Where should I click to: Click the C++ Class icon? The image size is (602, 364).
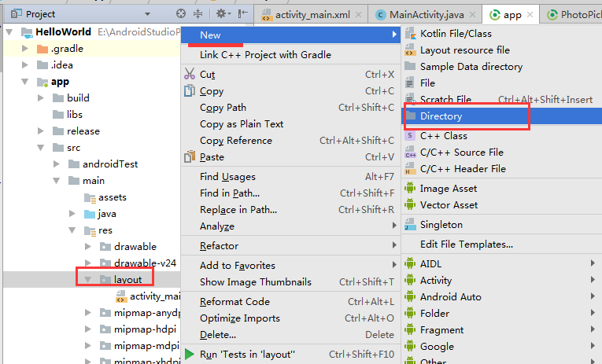click(411, 136)
